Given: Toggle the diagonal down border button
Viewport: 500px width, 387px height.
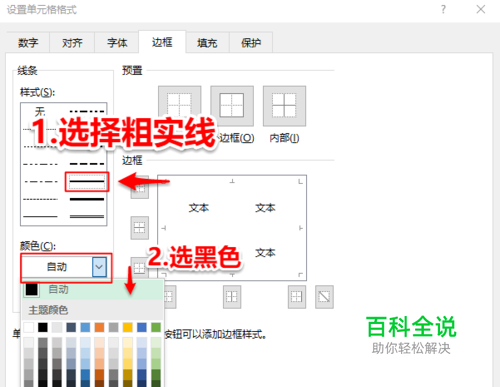Looking at the screenshot, I should (324, 297).
